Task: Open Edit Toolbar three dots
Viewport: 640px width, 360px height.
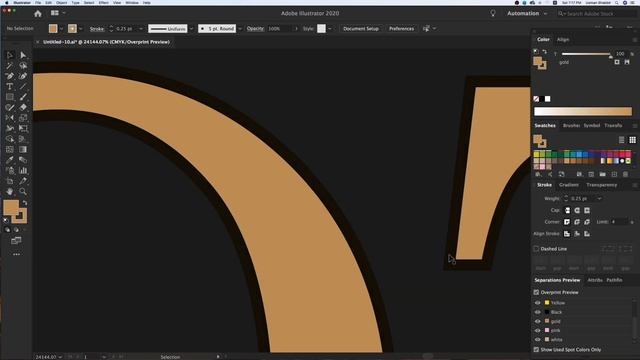Action: [x=16, y=254]
